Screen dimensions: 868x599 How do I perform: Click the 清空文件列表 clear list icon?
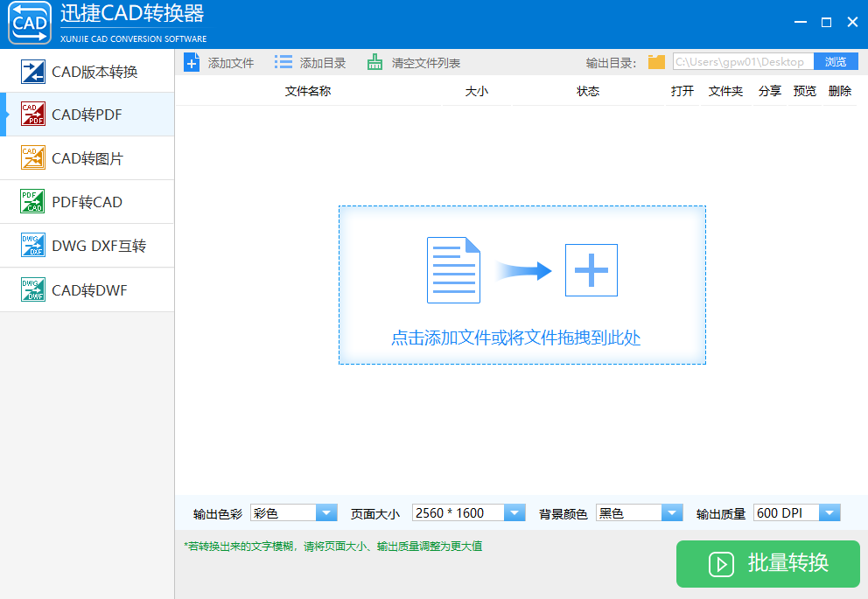[x=374, y=61]
